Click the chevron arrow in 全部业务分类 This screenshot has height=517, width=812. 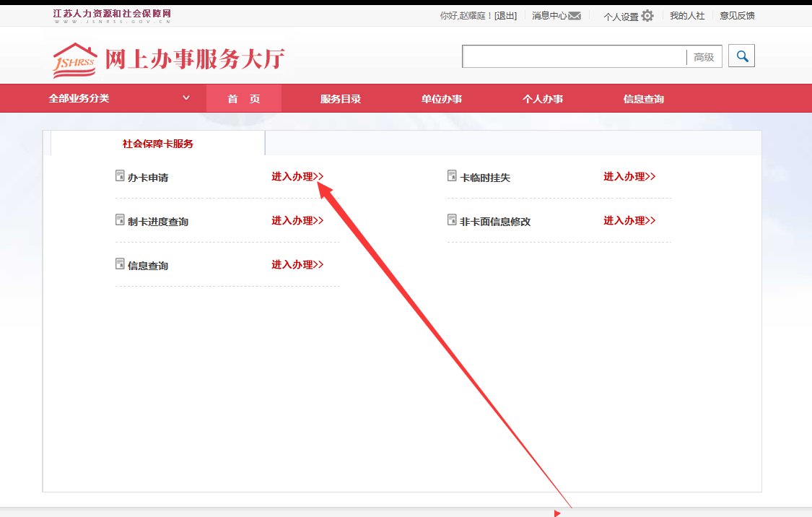(186, 97)
